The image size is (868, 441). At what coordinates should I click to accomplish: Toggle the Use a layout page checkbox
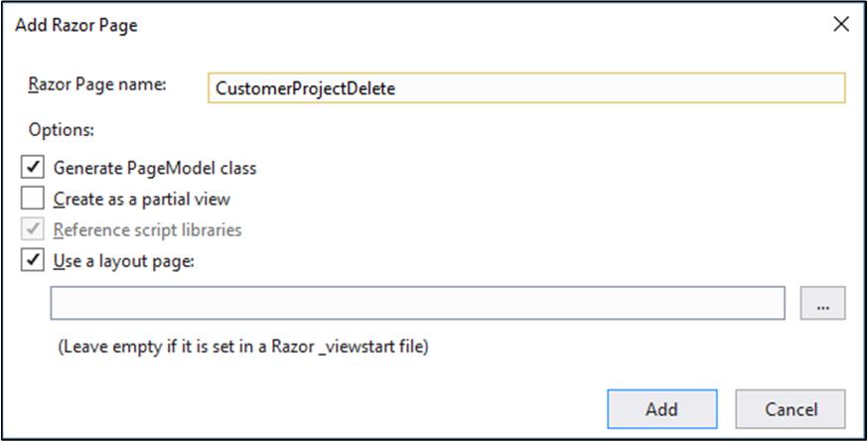(x=33, y=260)
